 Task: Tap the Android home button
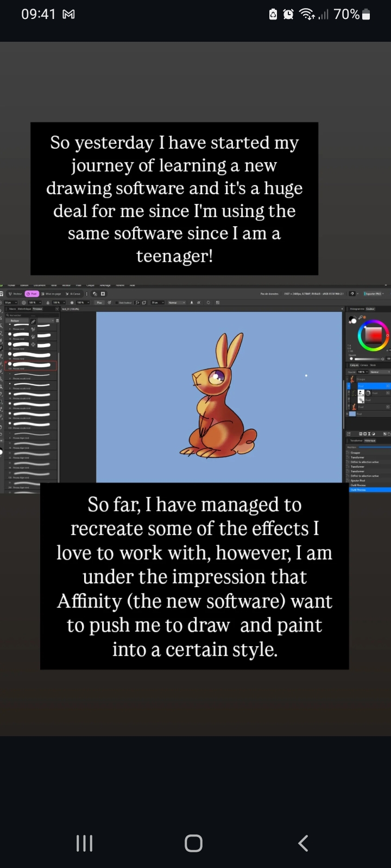tap(193, 843)
